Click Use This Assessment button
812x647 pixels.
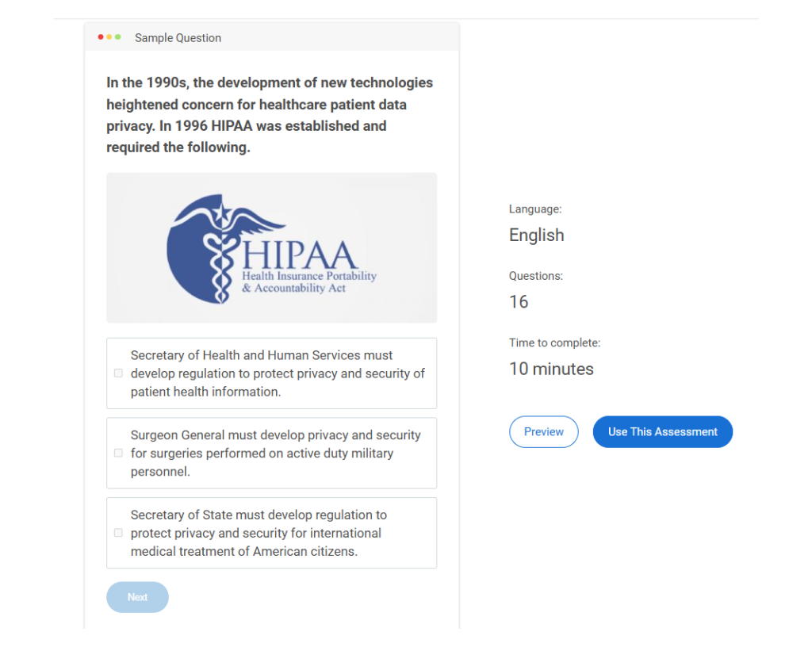pyautogui.click(x=662, y=432)
